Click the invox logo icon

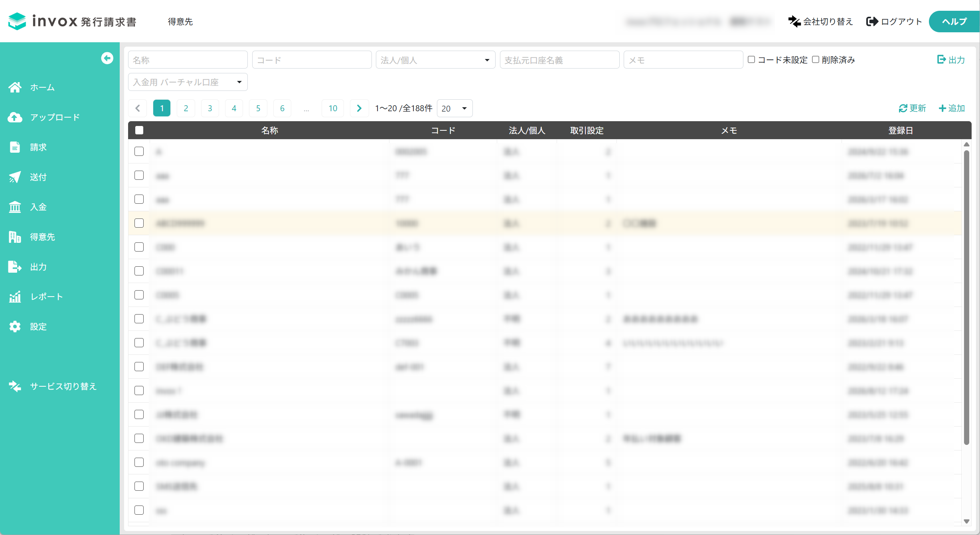coord(17,21)
